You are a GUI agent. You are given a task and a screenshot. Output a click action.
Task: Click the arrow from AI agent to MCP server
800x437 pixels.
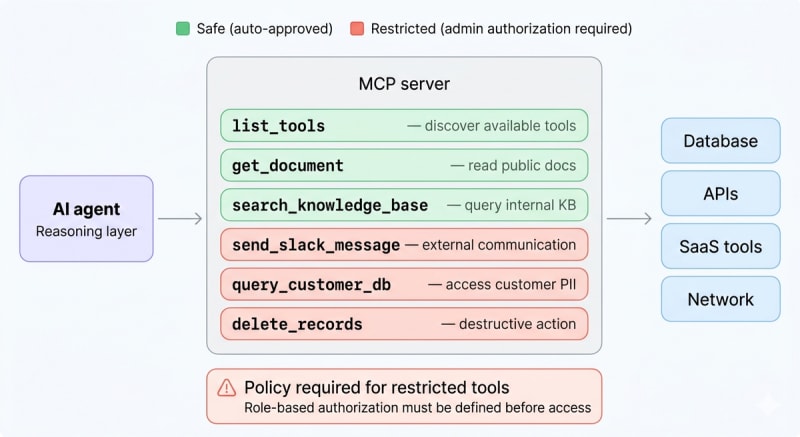point(180,219)
